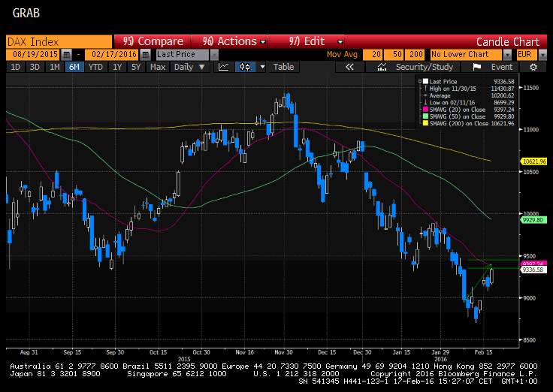553x392 pixels.
Task: Click the Security/Study button label
Action: 425,67
